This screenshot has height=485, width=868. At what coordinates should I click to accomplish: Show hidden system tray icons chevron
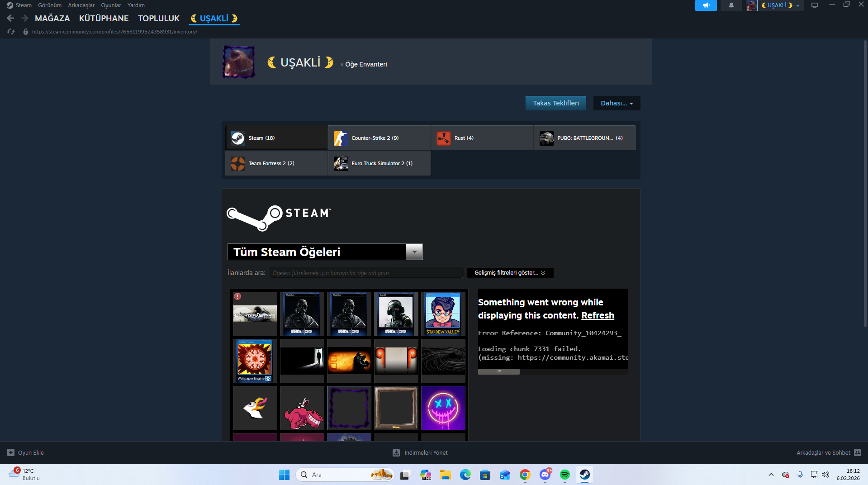point(771,475)
